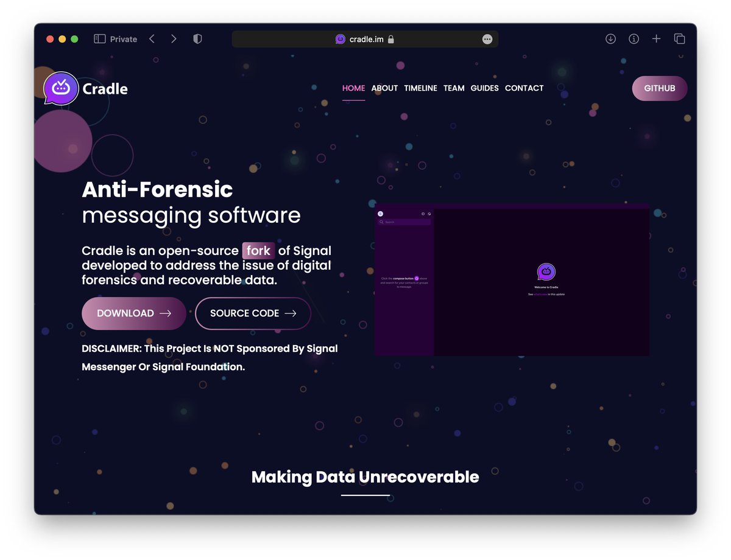The height and width of the screenshot is (560, 731).
Task: Open a new tab with the plus icon
Action: point(656,38)
